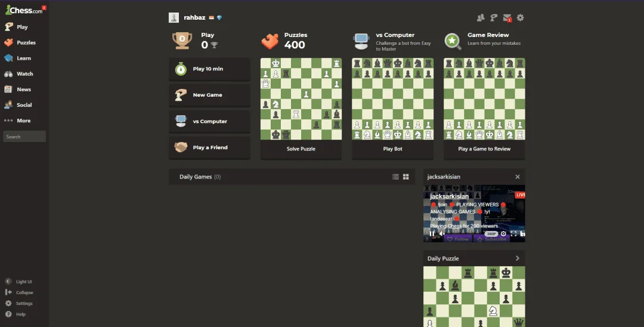Click the Play Bot button
644x327 pixels.
[392, 149]
